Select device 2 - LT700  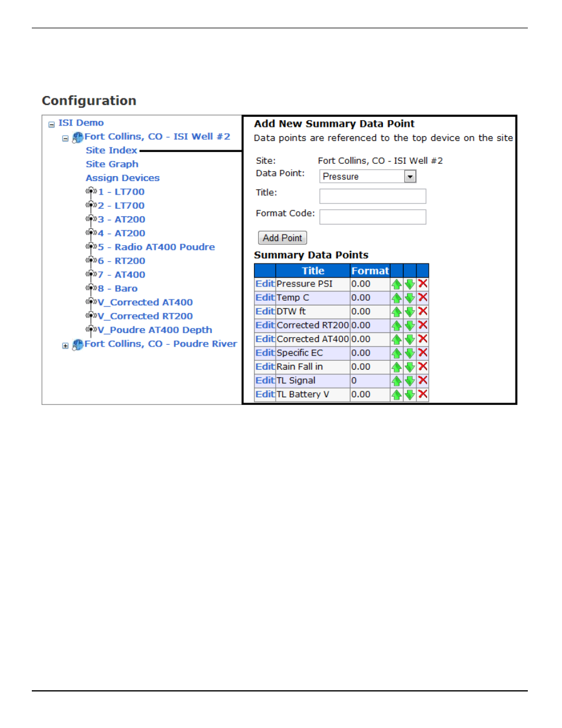121,206
